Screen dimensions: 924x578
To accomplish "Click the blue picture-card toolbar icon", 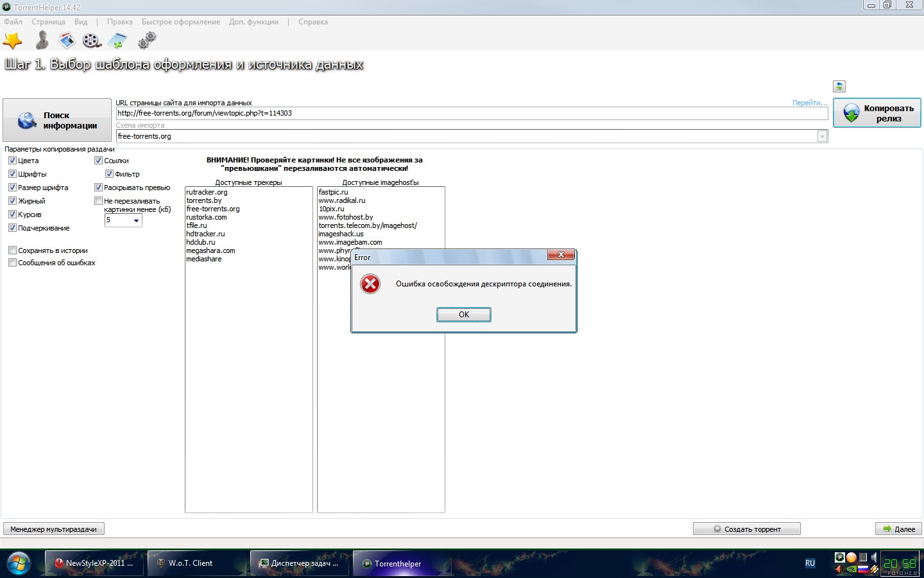I will coord(67,40).
